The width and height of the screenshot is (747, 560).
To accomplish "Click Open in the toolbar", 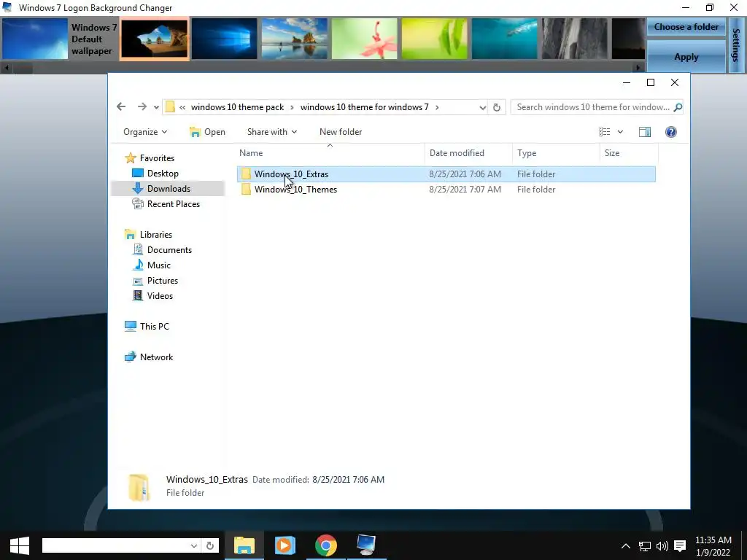I will 207,132.
